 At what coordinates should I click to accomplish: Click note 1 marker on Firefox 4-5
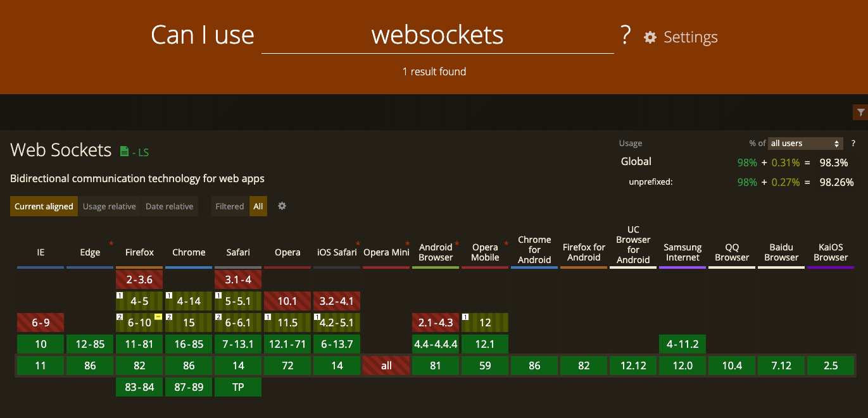119,295
